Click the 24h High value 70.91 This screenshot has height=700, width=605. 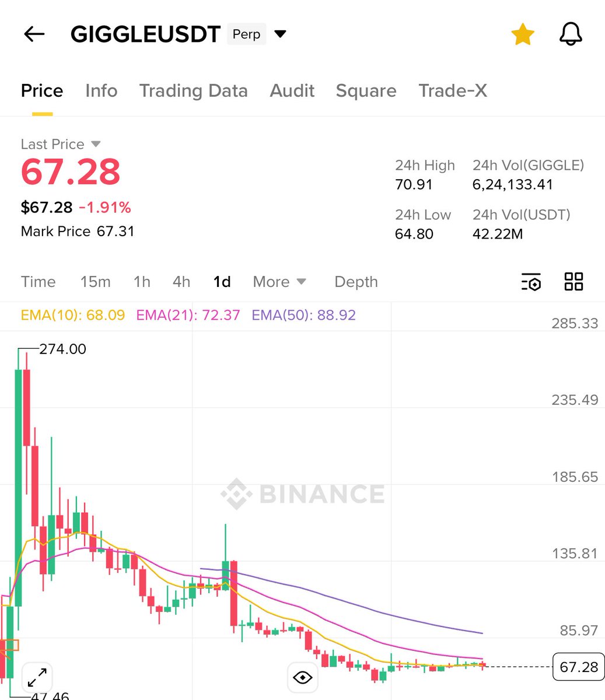(x=414, y=185)
